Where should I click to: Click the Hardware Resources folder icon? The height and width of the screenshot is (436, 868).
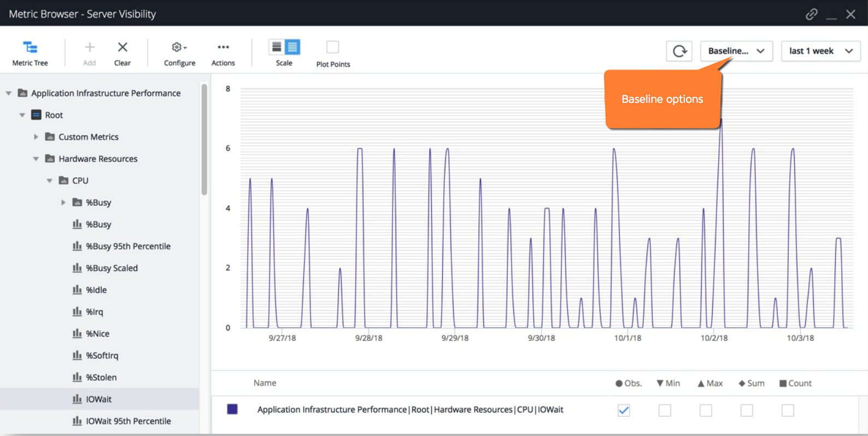[x=50, y=159]
